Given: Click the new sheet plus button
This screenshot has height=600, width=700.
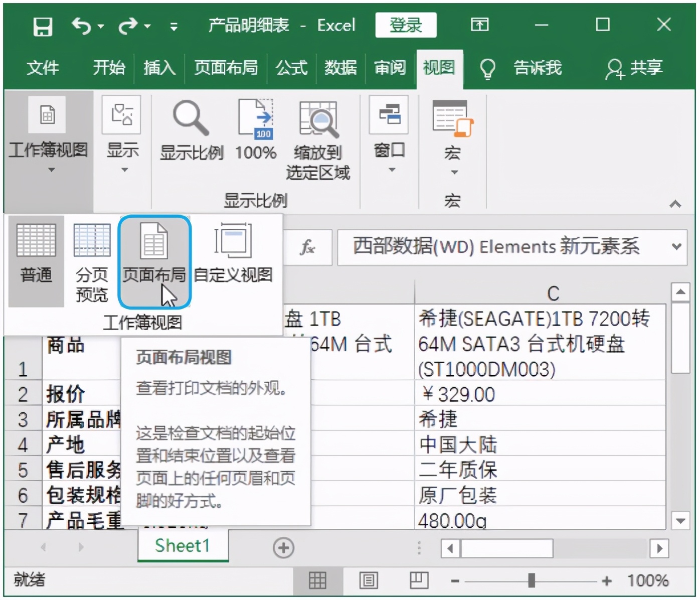Looking at the screenshot, I should 283,548.
